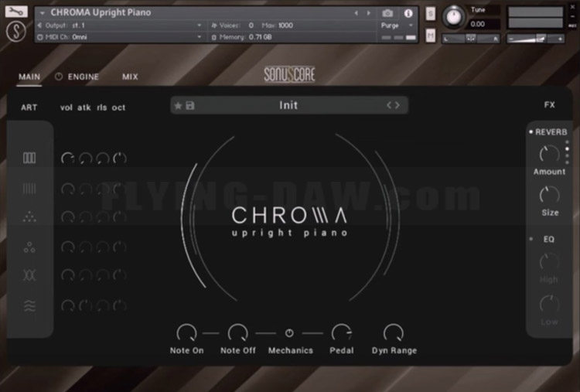Mute the instrument with M button

(x=430, y=35)
